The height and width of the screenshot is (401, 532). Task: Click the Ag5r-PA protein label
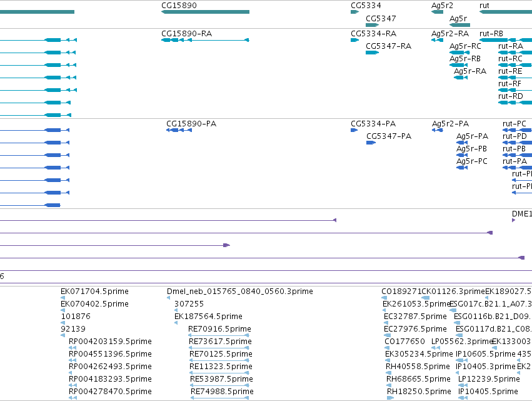(x=472, y=136)
